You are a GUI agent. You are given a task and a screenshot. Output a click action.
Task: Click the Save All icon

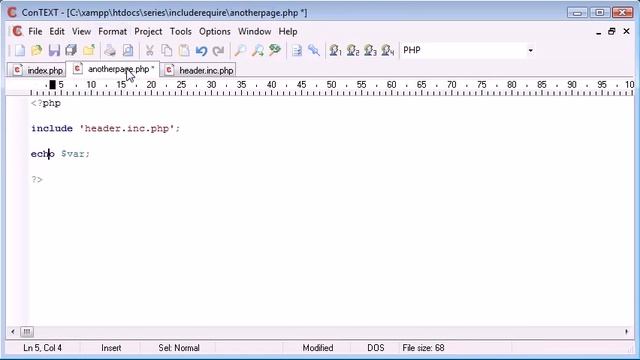click(71, 50)
